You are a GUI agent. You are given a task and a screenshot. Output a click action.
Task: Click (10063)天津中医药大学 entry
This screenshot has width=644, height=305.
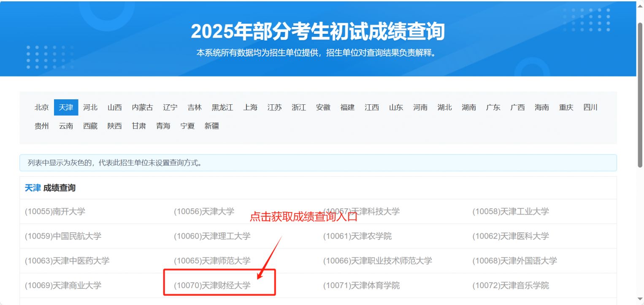67,261
